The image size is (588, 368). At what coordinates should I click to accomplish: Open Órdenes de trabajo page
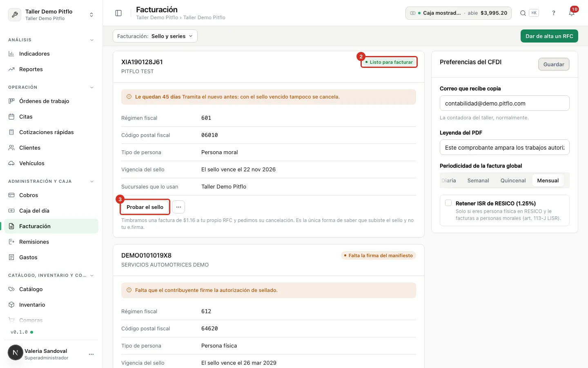[x=51, y=101]
